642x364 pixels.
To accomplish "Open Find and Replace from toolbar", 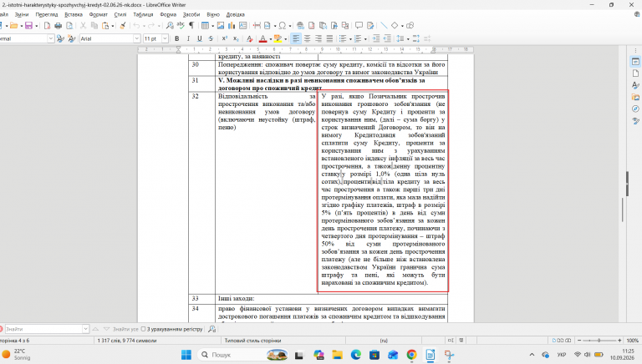I will point(170,26).
